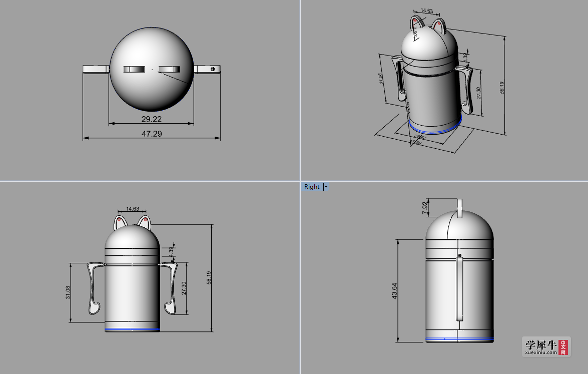Select the 31.08 dimension in perspective view

click(x=381, y=79)
